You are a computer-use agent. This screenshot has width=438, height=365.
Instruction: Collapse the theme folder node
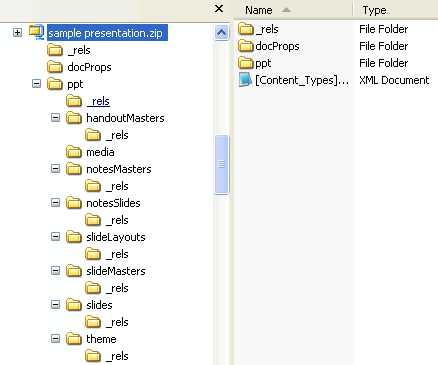[55, 339]
